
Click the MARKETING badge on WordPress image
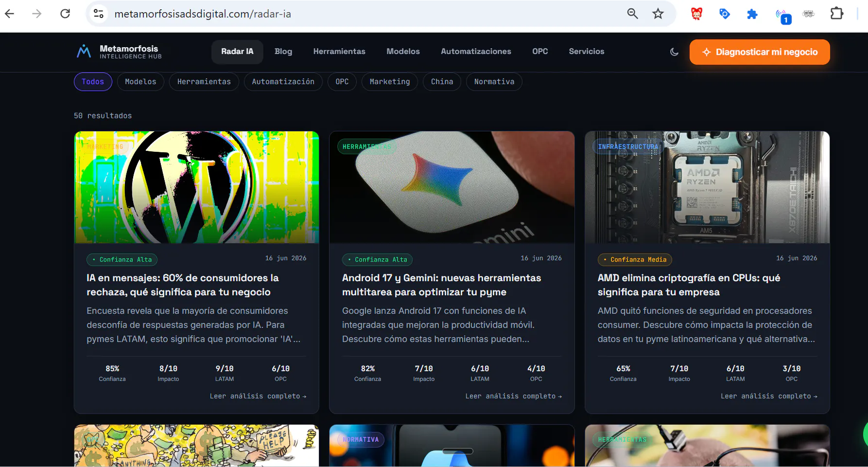pos(105,146)
